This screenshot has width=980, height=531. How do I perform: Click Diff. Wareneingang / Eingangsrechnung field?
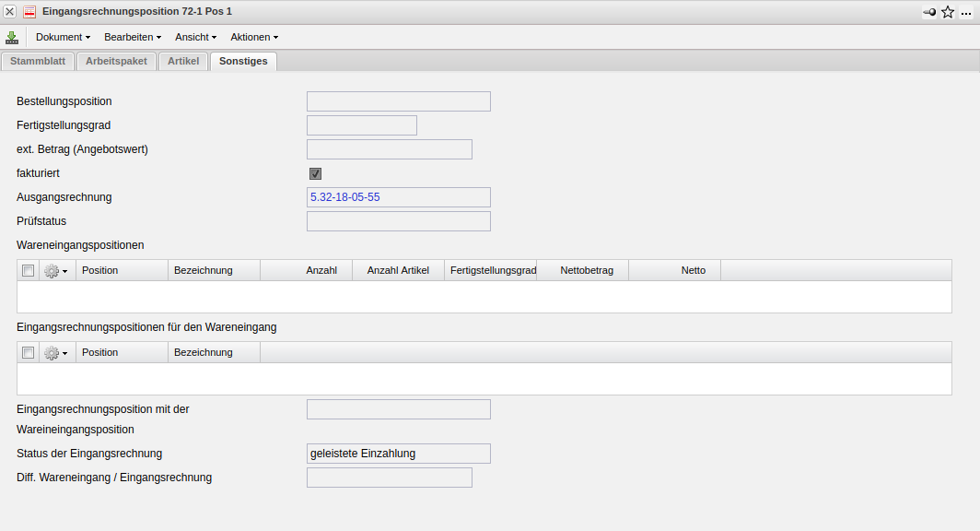click(x=390, y=478)
